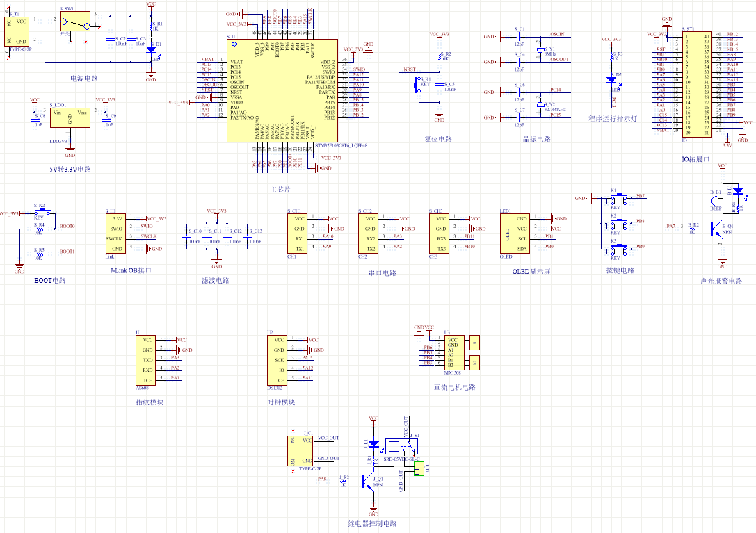Click the '时钟模块' section label
The image size is (756, 533).
coord(281,402)
